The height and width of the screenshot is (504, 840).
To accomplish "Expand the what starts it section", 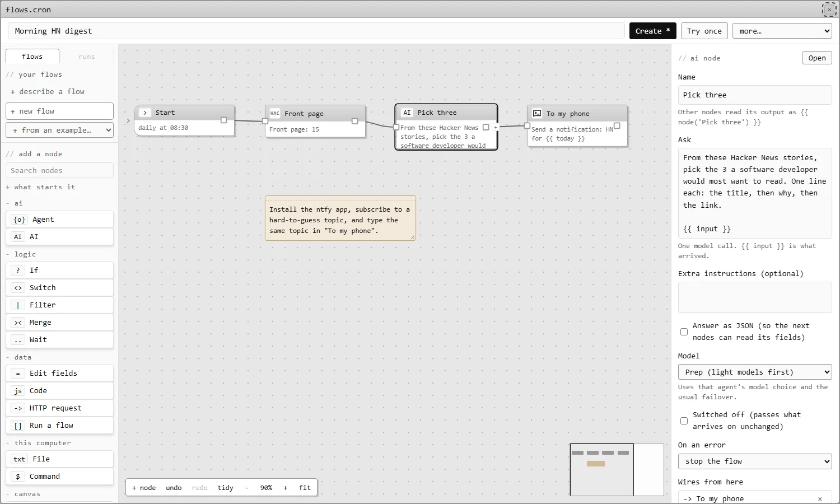I will pyautogui.click(x=40, y=187).
